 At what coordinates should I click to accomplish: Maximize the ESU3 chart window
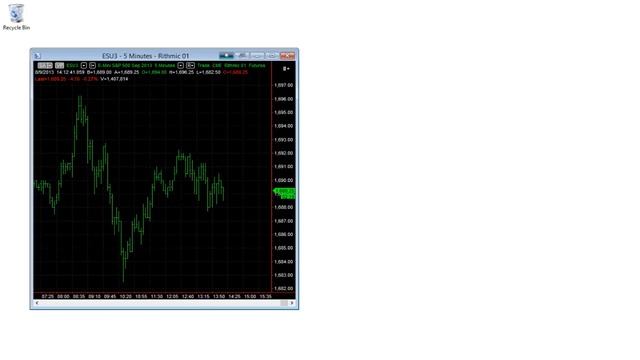[x=272, y=56]
